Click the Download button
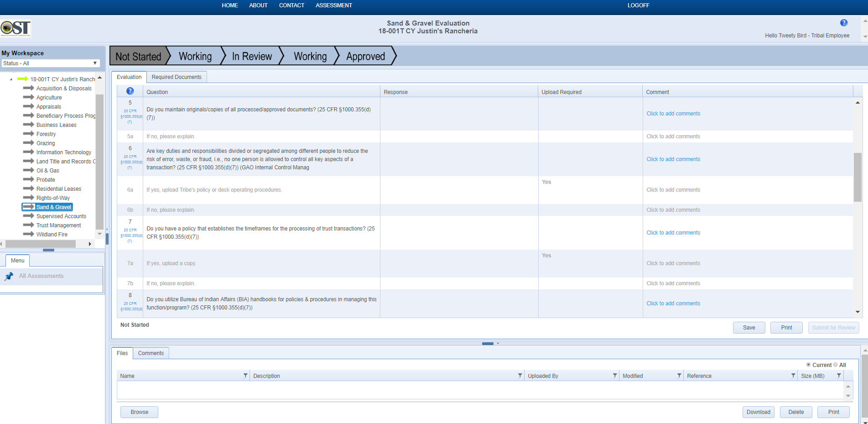 click(759, 412)
